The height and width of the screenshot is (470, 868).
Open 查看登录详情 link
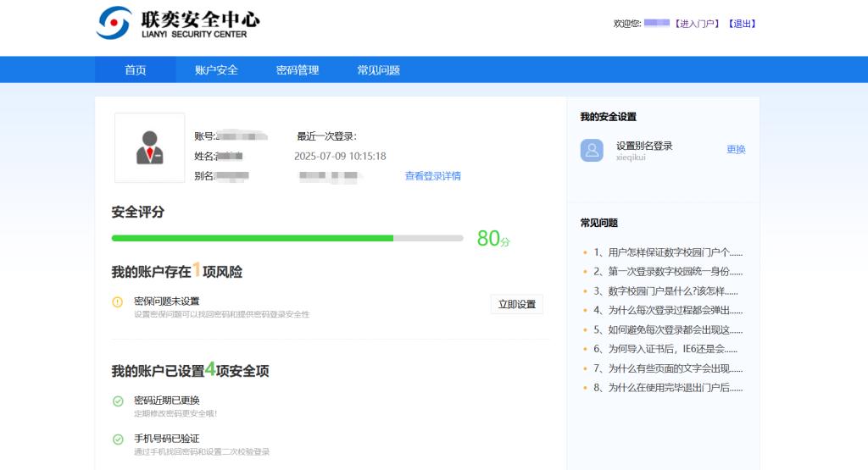pos(432,176)
